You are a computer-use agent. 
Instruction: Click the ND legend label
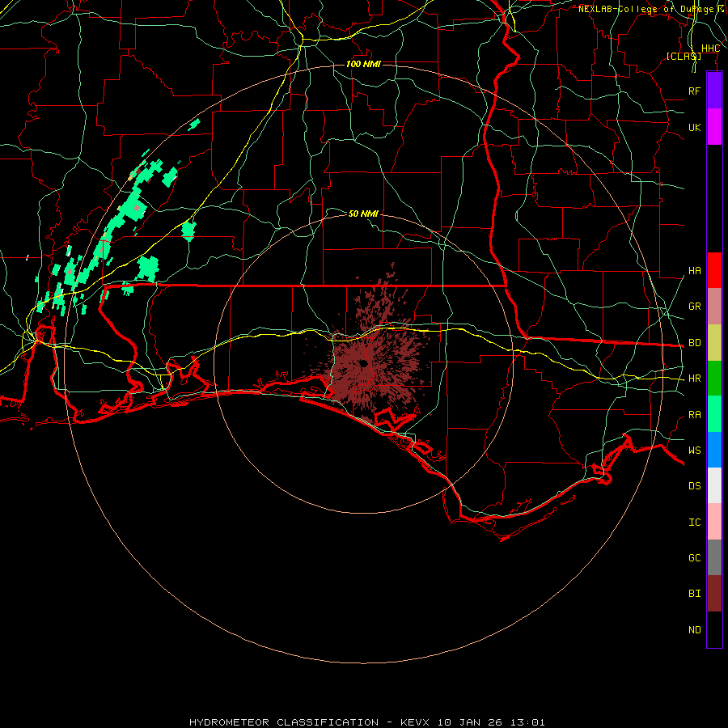[694, 630]
